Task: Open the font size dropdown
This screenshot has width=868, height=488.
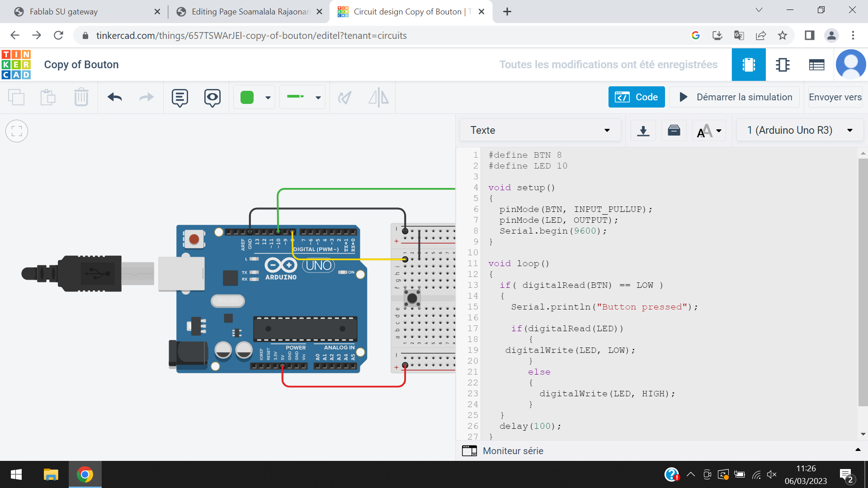Action: 709,131
